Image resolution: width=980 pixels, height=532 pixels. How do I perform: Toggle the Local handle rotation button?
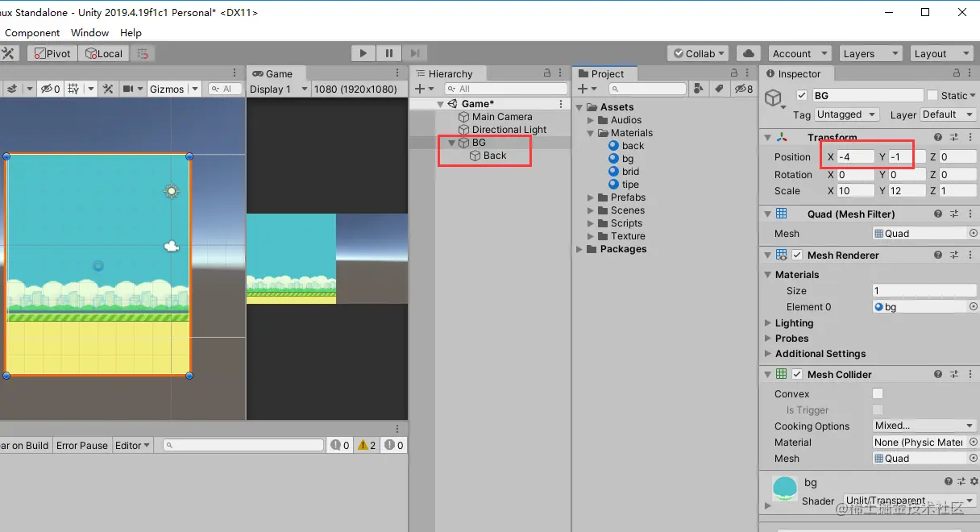[x=104, y=53]
